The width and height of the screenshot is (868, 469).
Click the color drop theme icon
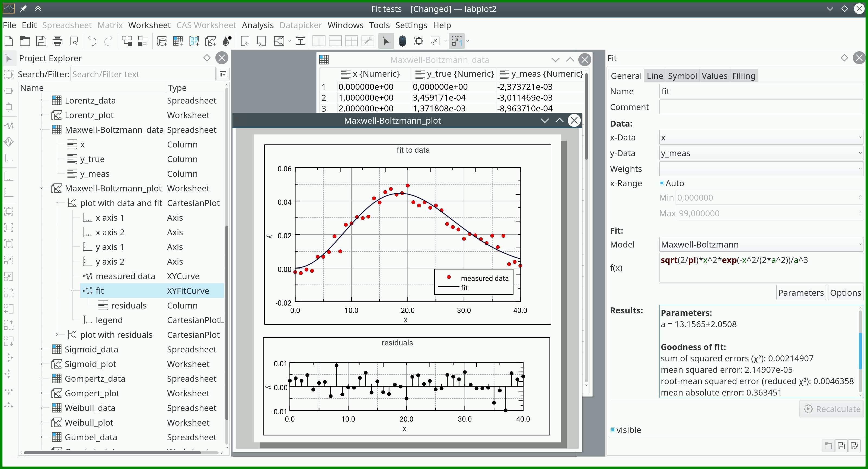click(x=227, y=41)
